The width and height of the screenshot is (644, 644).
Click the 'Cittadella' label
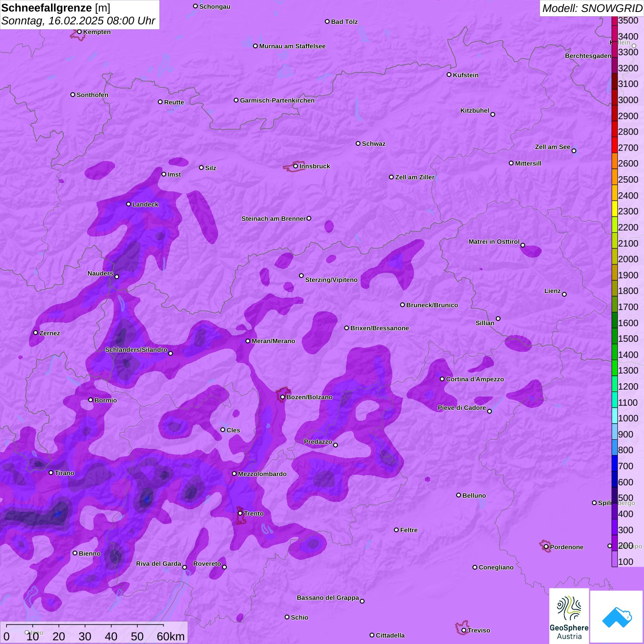[390, 635]
